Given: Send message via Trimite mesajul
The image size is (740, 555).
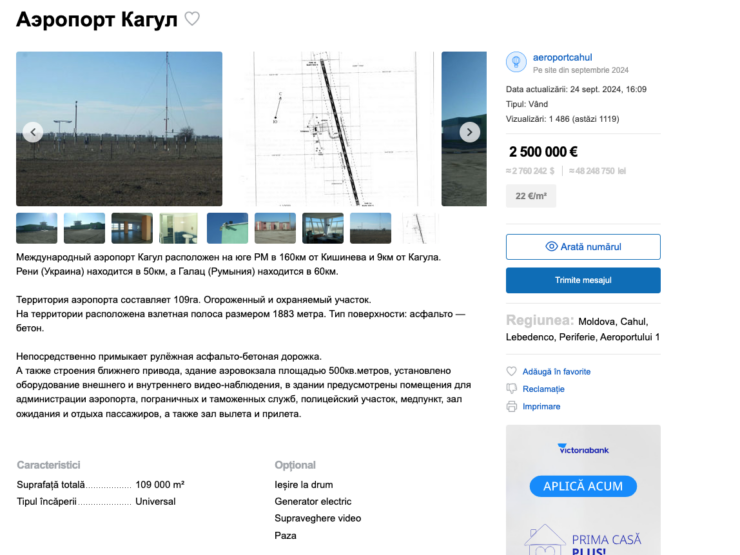Looking at the screenshot, I should 583,280.
